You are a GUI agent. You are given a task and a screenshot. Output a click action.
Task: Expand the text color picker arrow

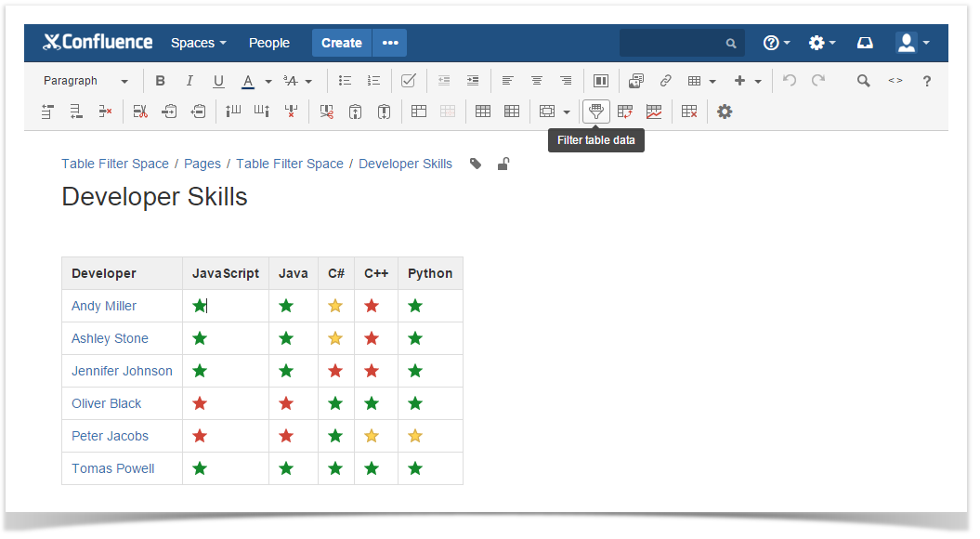coord(268,81)
